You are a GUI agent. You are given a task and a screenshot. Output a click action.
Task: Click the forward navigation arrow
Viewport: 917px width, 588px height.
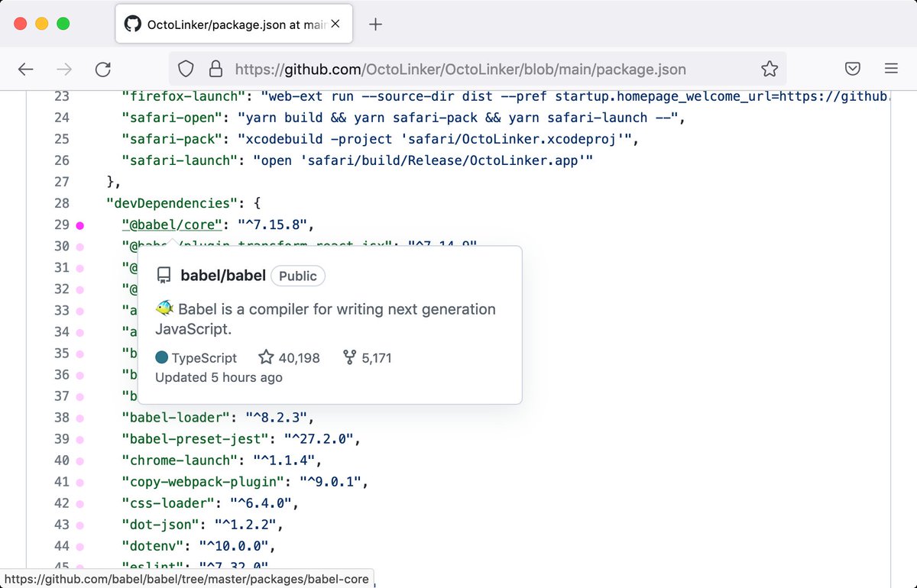65,69
